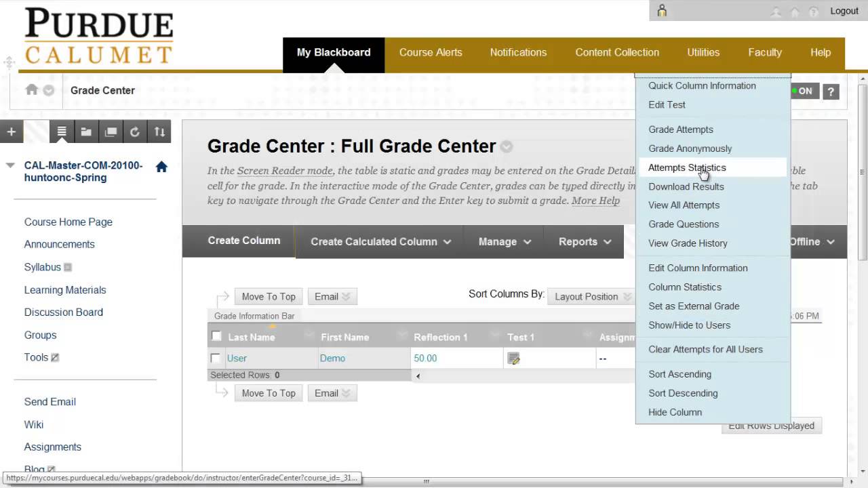Switch to the Course Alerts tab
This screenshot has width=868, height=488.
(x=431, y=52)
